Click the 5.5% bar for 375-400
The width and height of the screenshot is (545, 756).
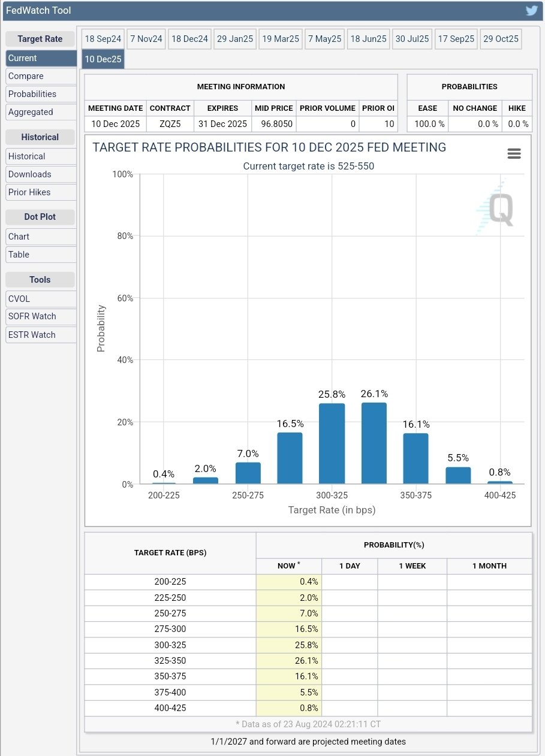[x=458, y=476]
